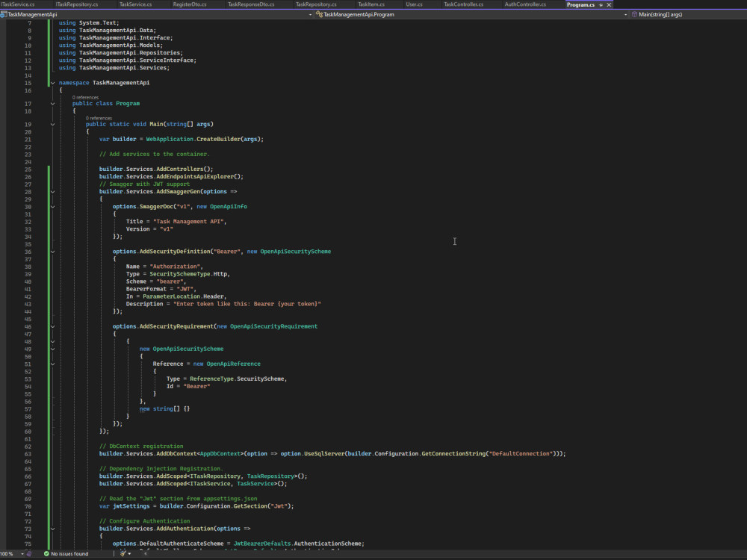Click ITaskService in AddScoped on line 67
747x560 pixels.
[210, 484]
